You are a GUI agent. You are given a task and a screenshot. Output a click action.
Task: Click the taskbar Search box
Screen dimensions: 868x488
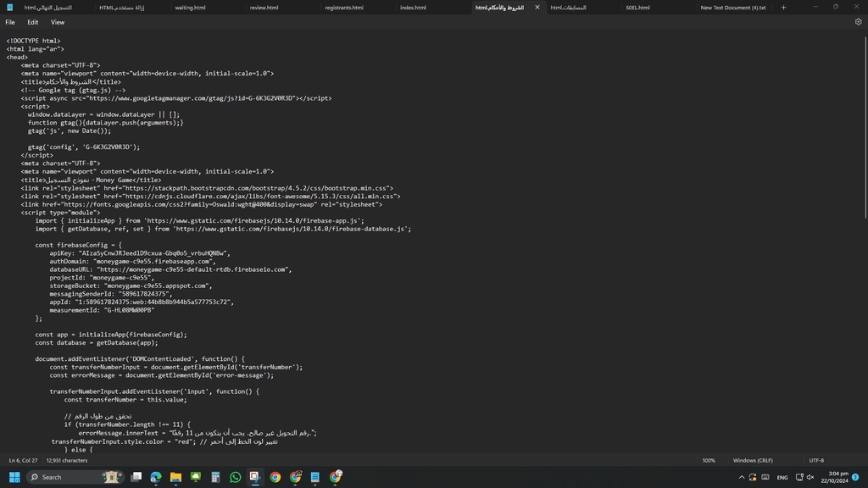(x=75, y=477)
